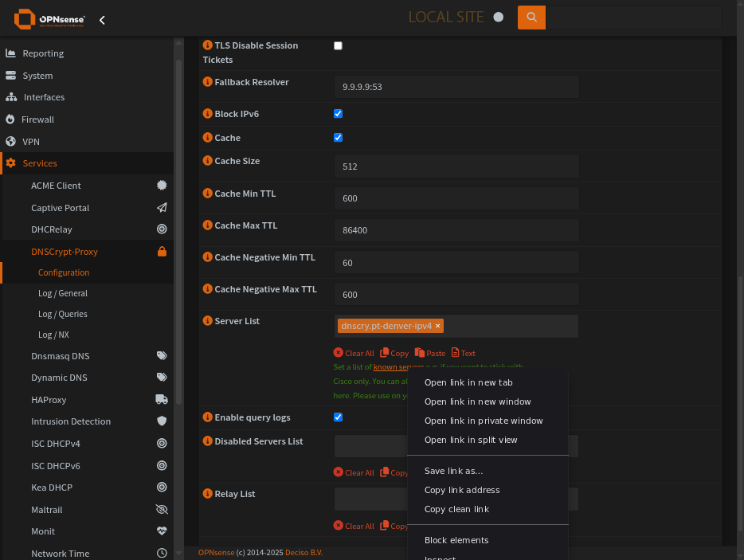Show help info icon for Block IPv6

207,113
